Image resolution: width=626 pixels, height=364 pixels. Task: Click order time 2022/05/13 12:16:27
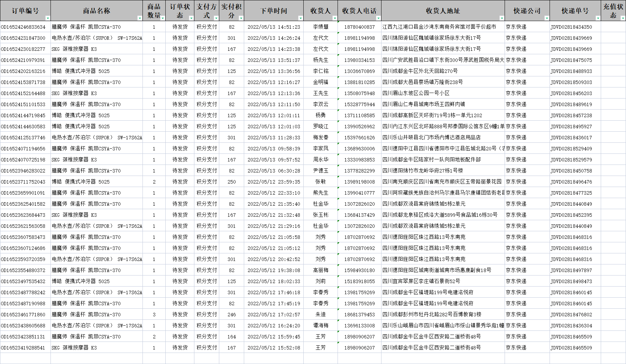(x=274, y=82)
